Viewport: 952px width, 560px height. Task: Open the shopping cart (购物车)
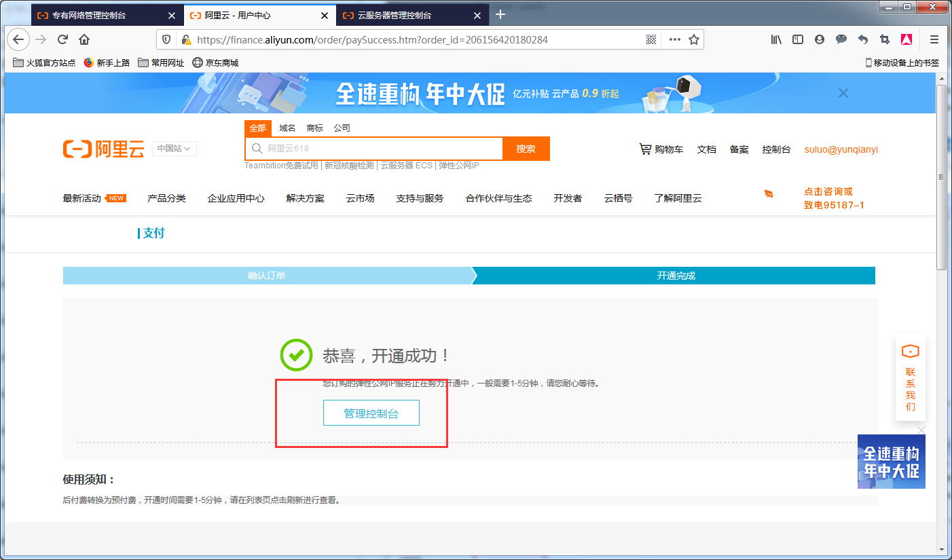(x=661, y=149)
